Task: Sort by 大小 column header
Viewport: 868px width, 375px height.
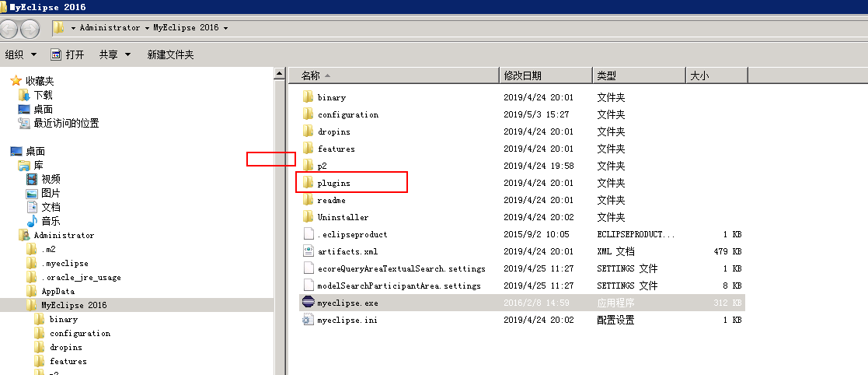Action: (716, 75)
